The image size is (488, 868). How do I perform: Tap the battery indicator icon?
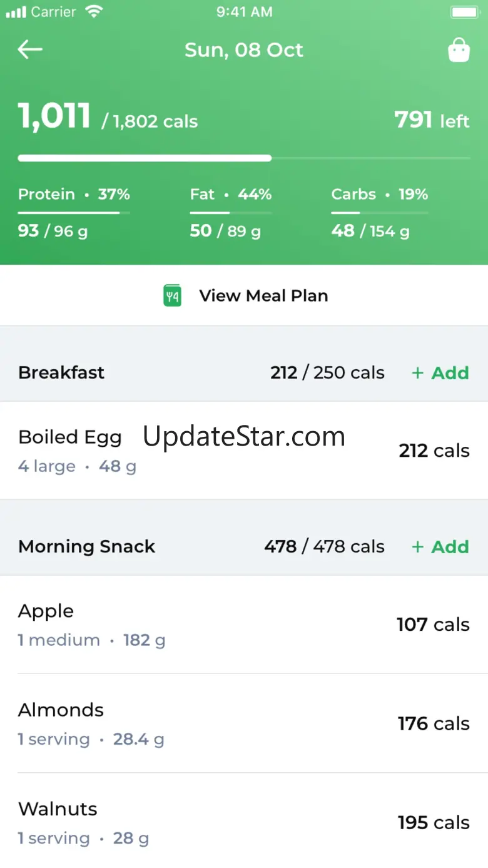click(465, 12)
